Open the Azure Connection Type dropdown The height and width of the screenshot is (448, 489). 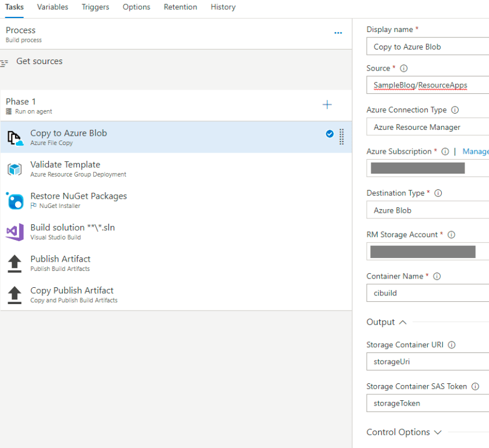(x=428, y=127)
